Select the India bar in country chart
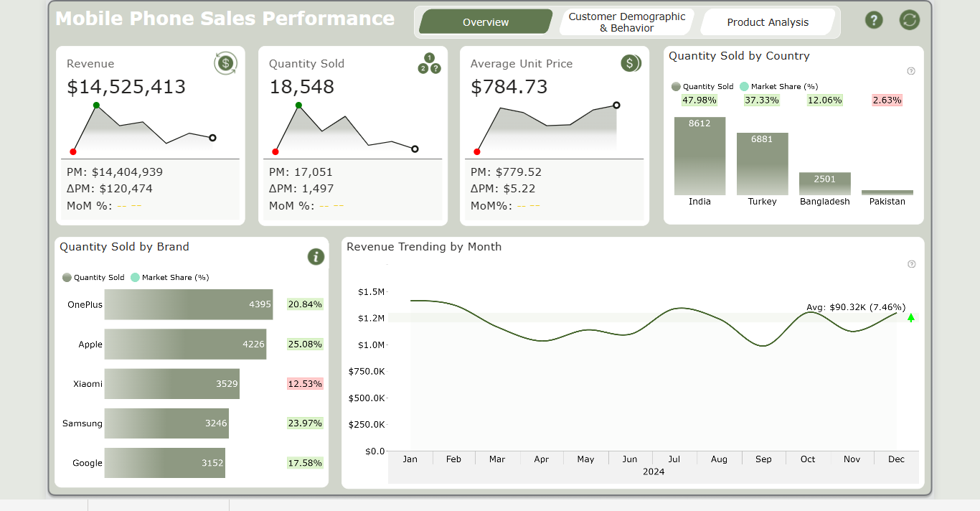This screenshot has height=511, width=980. [x=699, y=156]
